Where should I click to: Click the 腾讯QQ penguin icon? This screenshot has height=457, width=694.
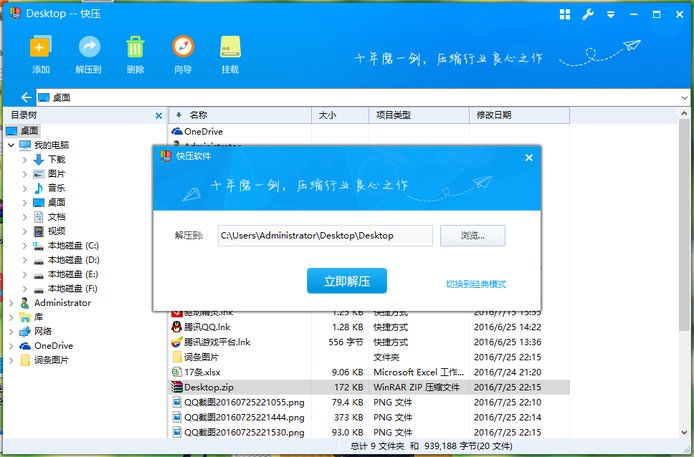click(177, 327)
